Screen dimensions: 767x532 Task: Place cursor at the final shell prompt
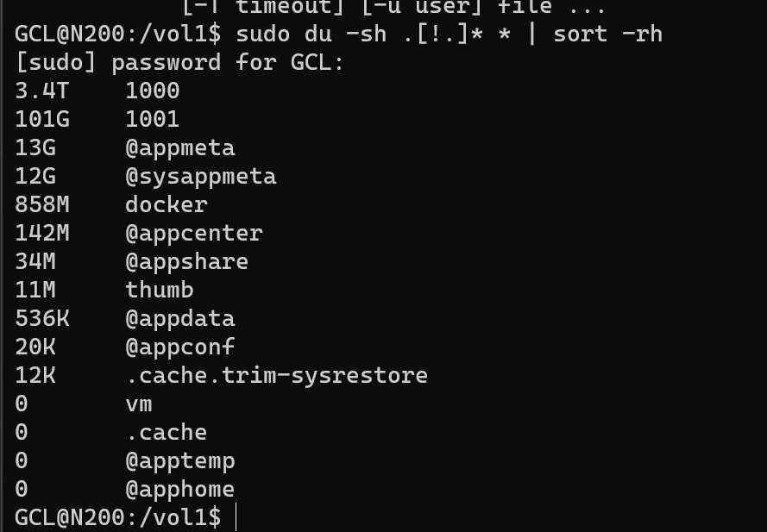pyautogui.click(x=236, y=518)
